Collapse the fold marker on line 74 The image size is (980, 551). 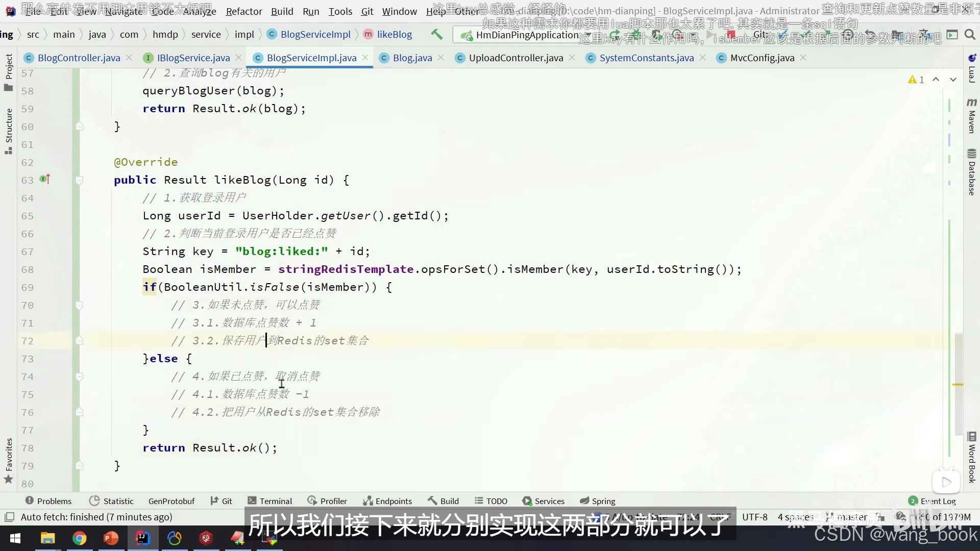tap(79, 376)
